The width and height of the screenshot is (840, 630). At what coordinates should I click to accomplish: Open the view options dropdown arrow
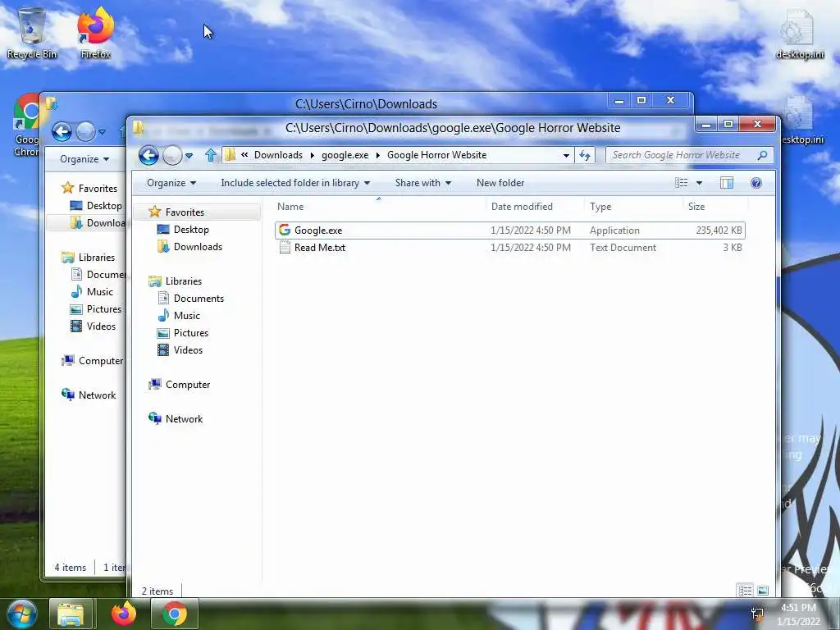699,183
